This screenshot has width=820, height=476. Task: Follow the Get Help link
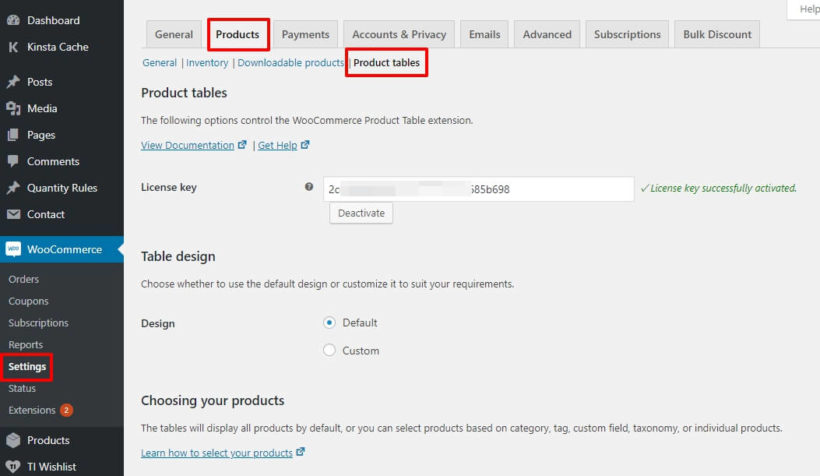(277, 145)
